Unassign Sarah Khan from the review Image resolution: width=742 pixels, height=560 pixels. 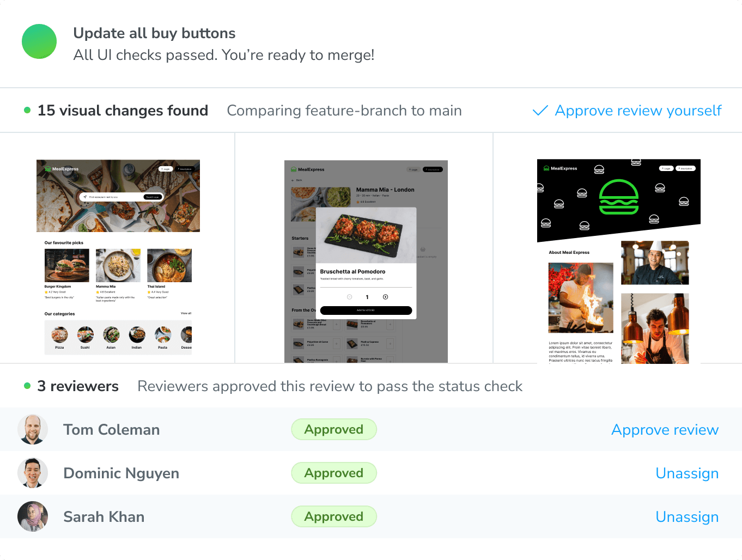(x=687, y=517)
